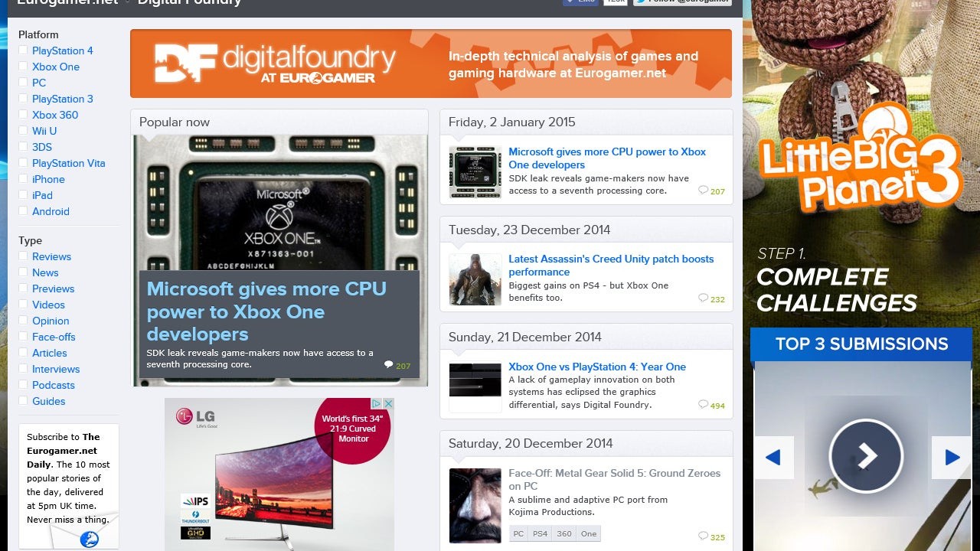Click the AdChoices triangle icon on LG ad

(377, 403)
